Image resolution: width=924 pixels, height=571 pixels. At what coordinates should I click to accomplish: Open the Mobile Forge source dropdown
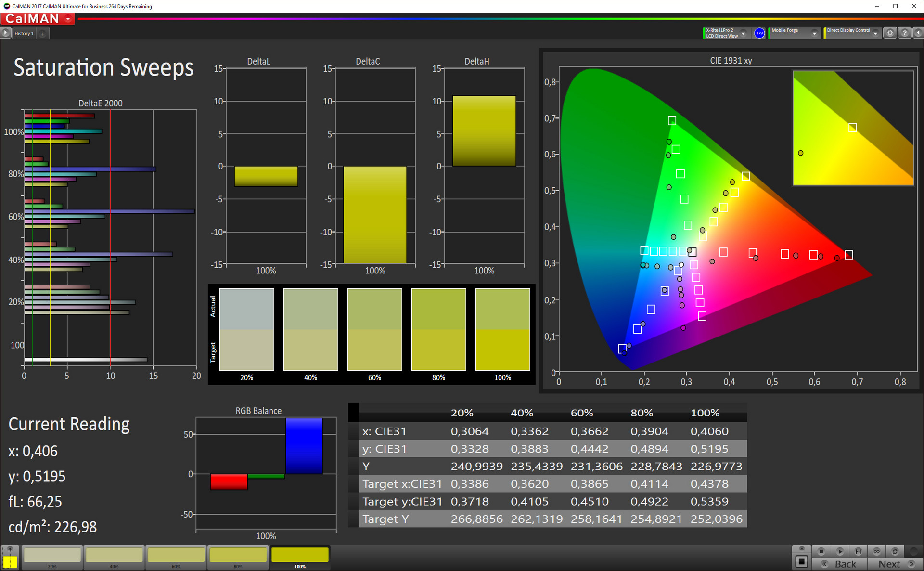814,33
